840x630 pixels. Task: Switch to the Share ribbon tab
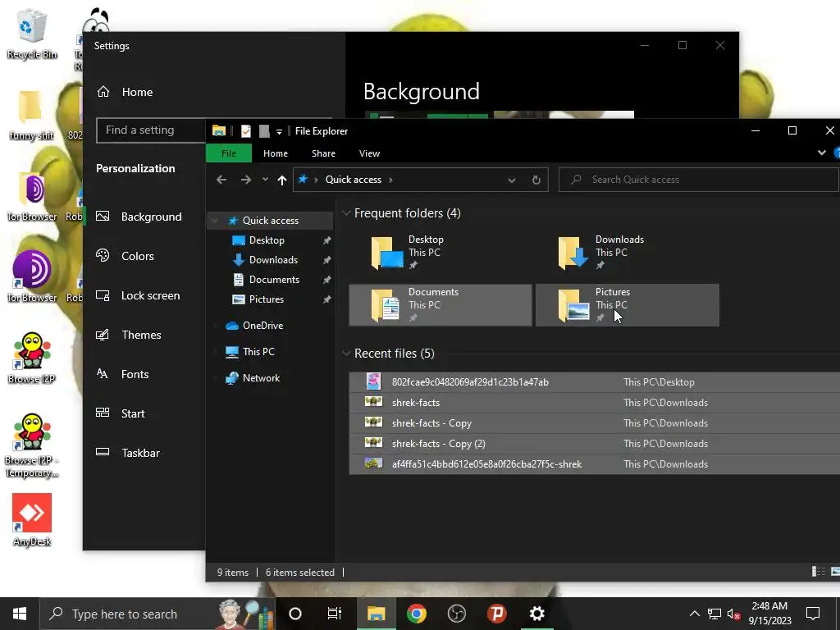323,153
